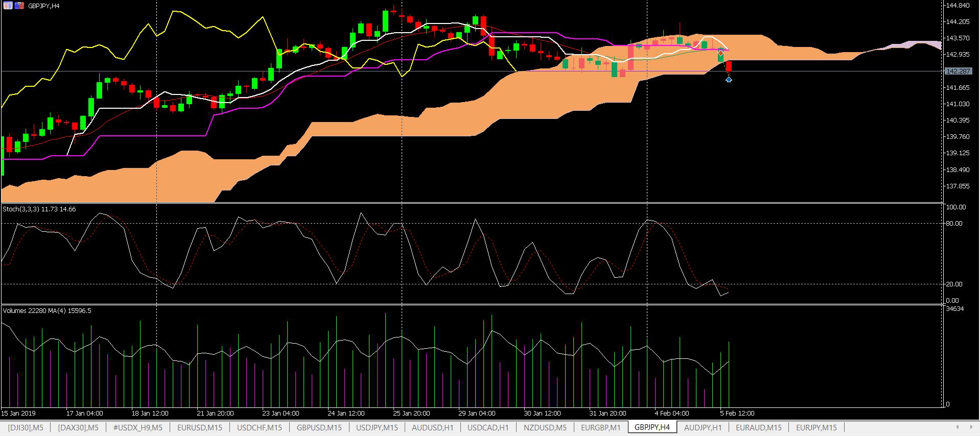Click the 140.395 price scale value
980x436 pixels.
(958, 120)
